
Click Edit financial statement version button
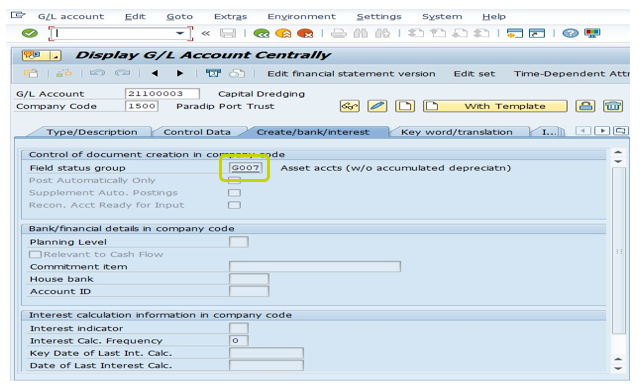pos(351,74)
